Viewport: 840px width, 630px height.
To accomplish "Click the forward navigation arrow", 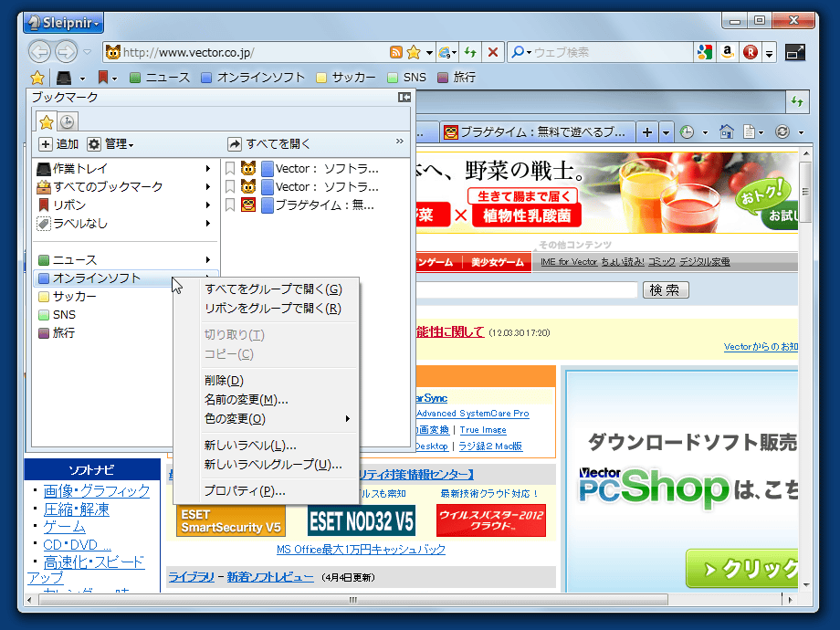I will [67, 52].
